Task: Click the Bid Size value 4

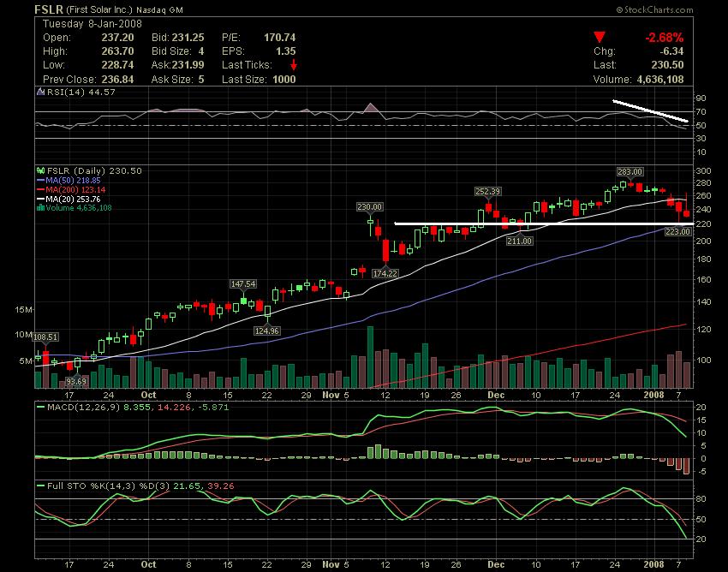Action: 201,51
